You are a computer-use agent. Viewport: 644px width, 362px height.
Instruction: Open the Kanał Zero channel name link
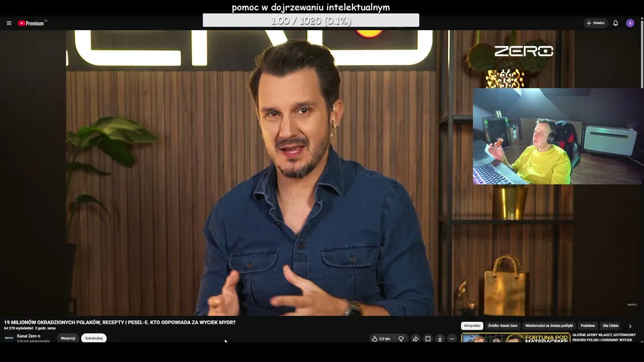pos(27,336)
